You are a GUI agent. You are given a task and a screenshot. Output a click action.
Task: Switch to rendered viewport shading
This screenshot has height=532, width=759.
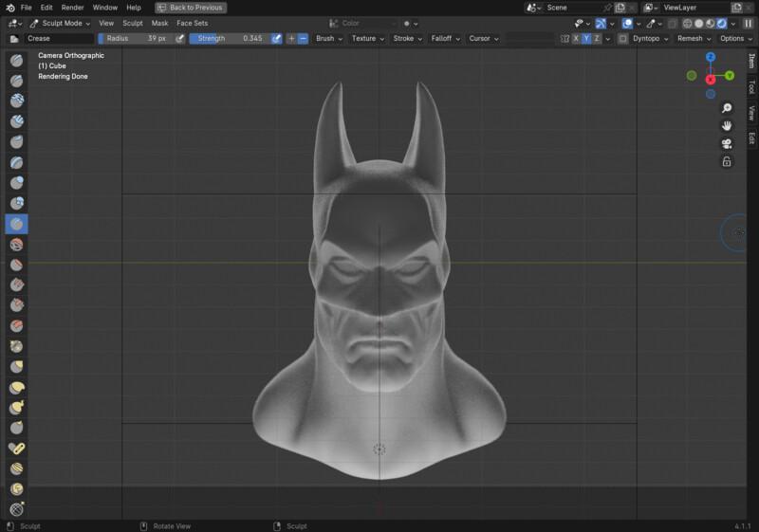pos(722,23)
